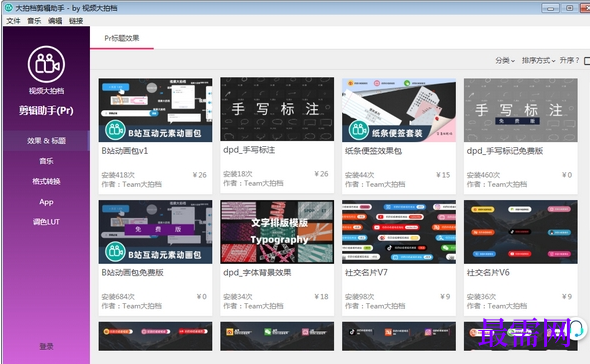Toggle the 升序 checkbox
This screenshot has height=364, width=590.
(587, 61)
